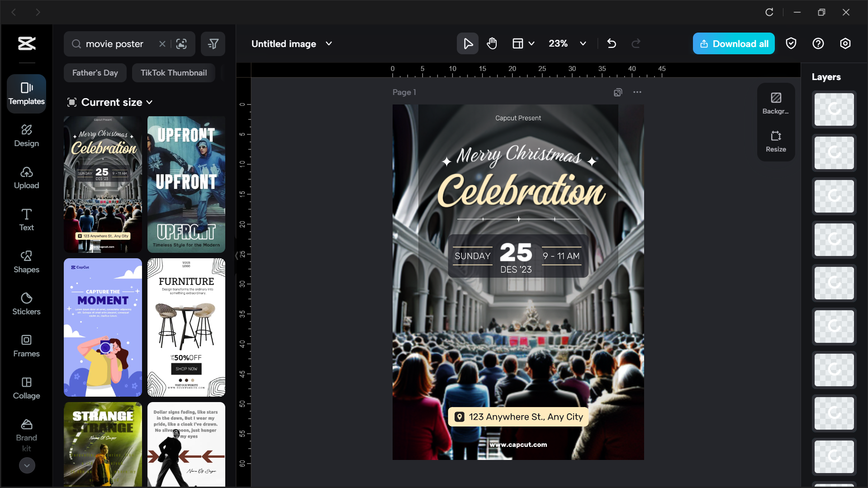Open the Stickers panel
This screenshot has width=868, height=488.
(x=26, y=303)
